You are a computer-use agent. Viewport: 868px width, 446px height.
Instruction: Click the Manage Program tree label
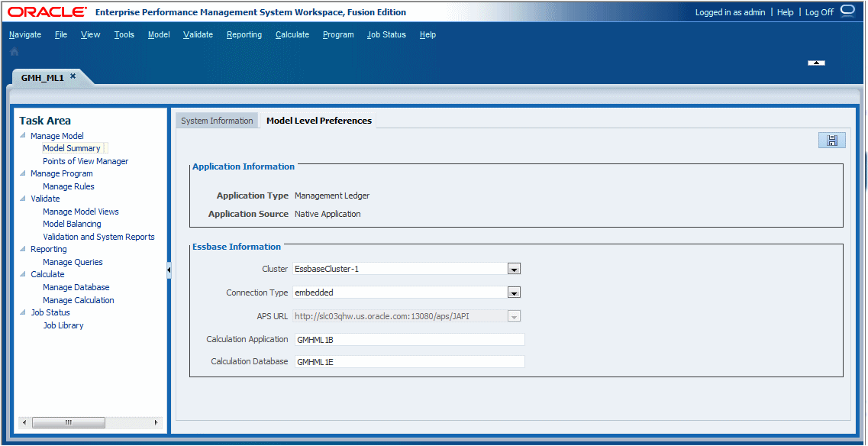61,173
